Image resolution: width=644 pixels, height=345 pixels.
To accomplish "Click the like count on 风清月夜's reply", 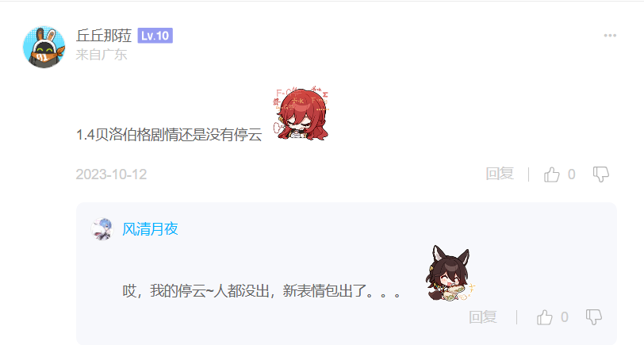I will click(x=565, y=317).
